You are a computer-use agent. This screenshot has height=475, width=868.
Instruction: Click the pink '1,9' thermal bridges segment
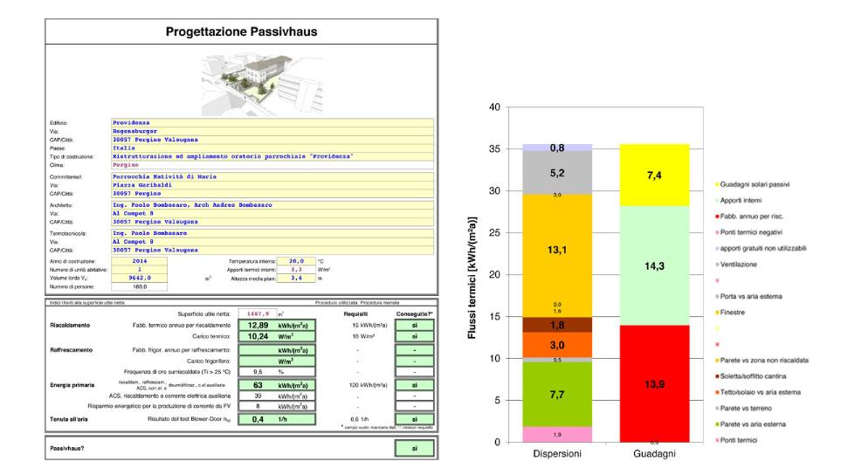[x=557, y=435]
